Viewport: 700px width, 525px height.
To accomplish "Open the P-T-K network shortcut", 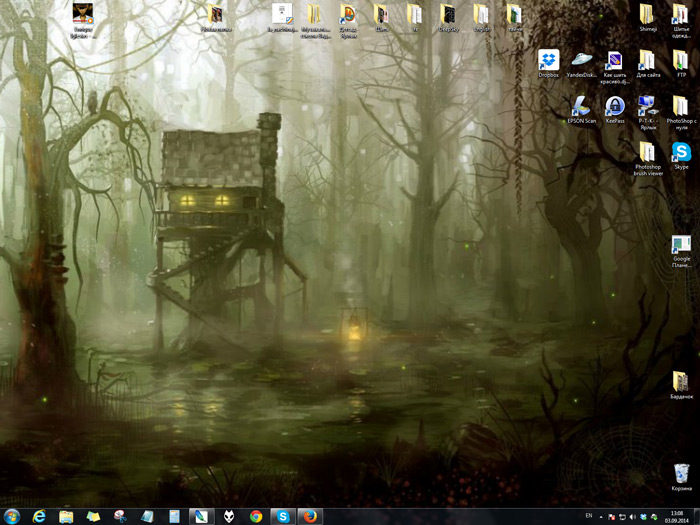I will [x=648, y=112].
